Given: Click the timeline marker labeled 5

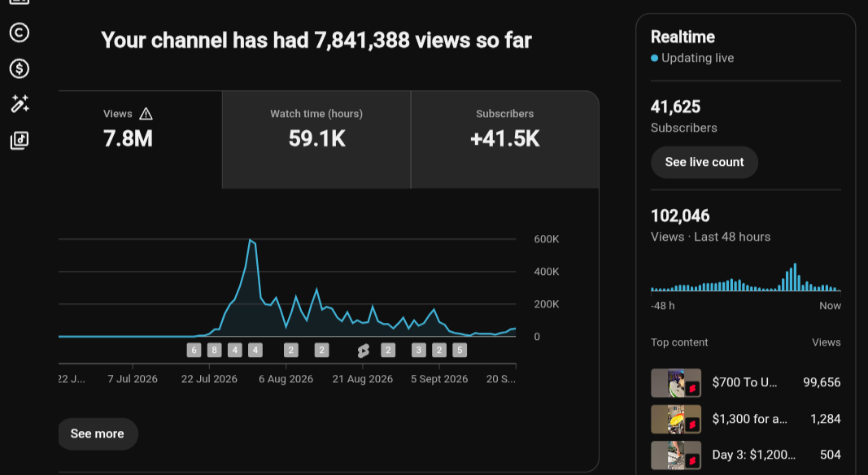Looking at the screenshot, I should (460, 350).
